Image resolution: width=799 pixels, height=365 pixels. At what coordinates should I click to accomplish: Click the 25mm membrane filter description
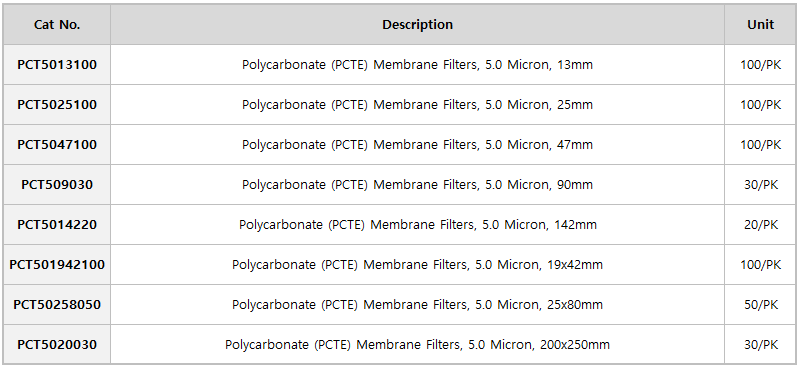[x=417, y=105]
